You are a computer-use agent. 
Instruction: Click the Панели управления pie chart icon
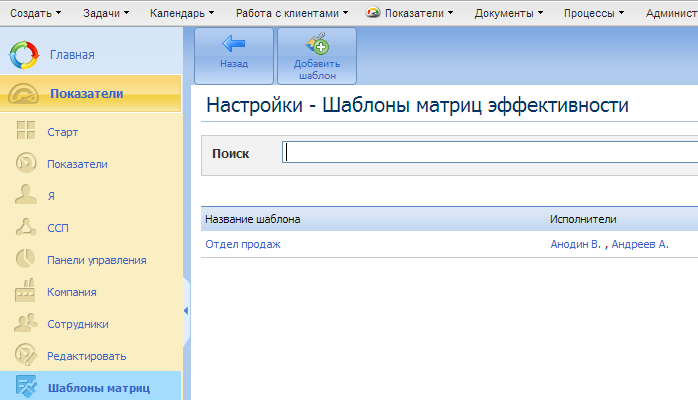[x=26, y=259]
